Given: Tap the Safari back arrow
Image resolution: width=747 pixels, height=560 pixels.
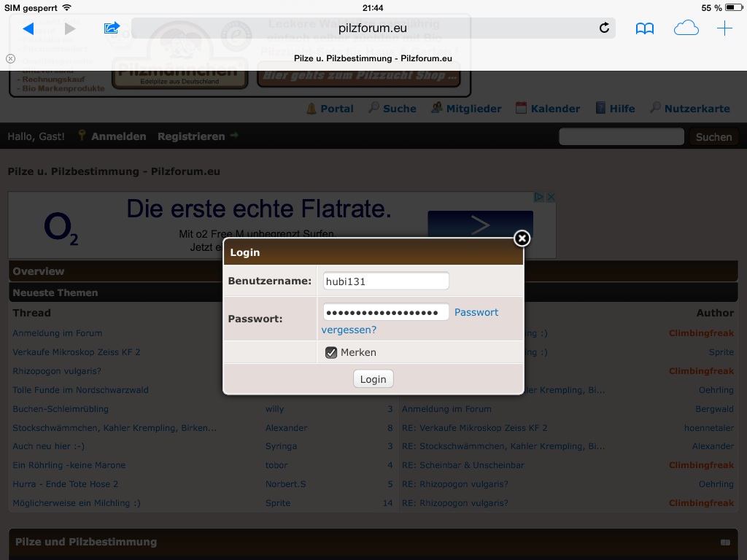Looking at the screenshot, I should [x=28, y=28].
